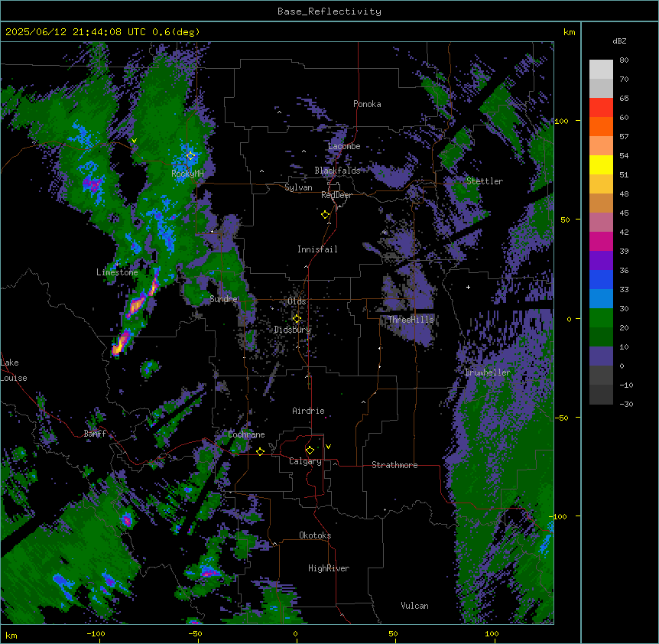This screenshot has width=659, height=644.
Task: Click the Sundre town label
Action: [223, 299]
